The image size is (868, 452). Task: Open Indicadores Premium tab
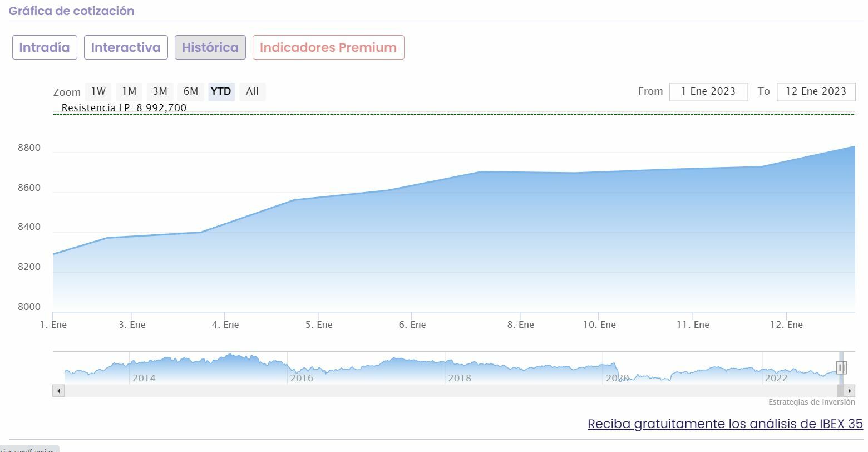[x=328, y=47]
